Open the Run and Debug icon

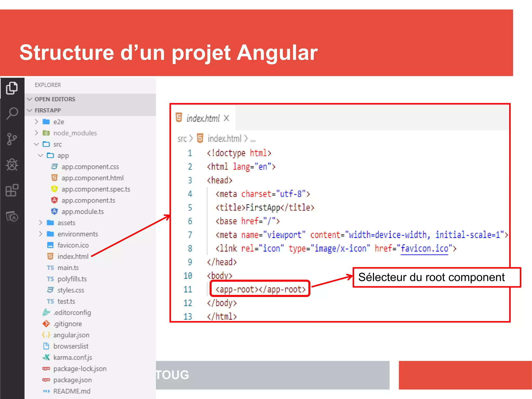click(12, 164)
